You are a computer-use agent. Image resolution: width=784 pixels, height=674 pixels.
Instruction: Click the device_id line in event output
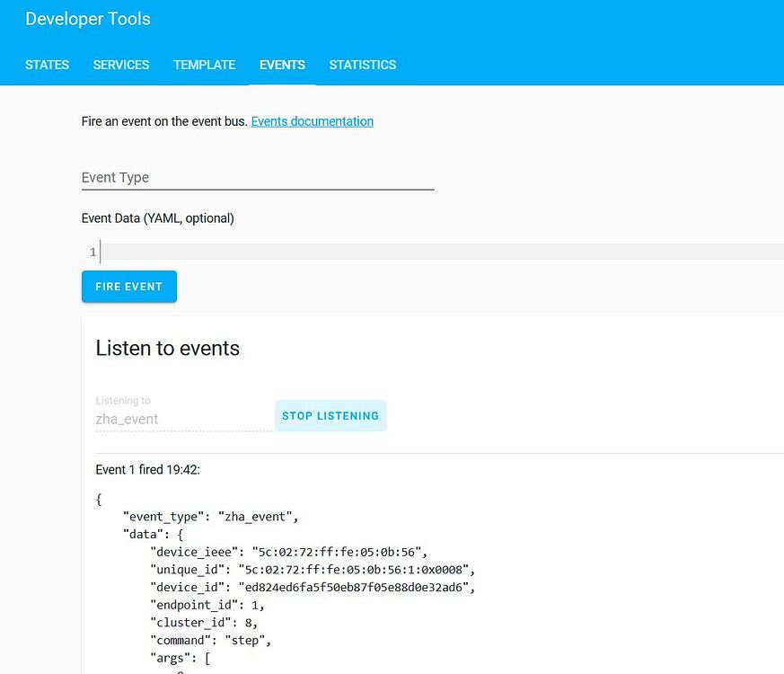pos(312,587)
